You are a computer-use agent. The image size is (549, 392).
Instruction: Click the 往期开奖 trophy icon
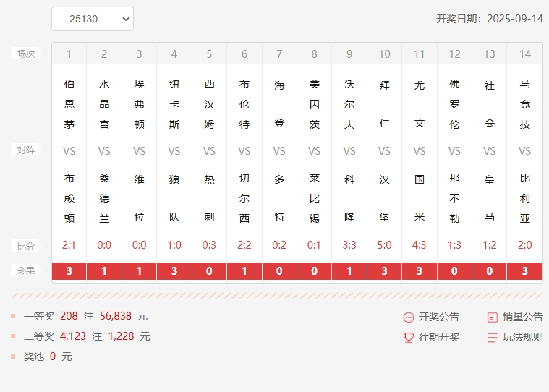tap(409, 337)
